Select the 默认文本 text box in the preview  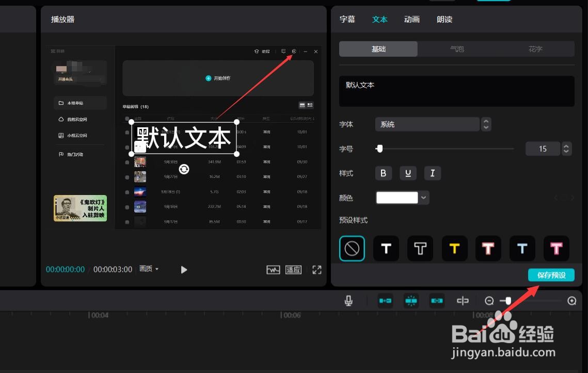click(x=184, y=138)
